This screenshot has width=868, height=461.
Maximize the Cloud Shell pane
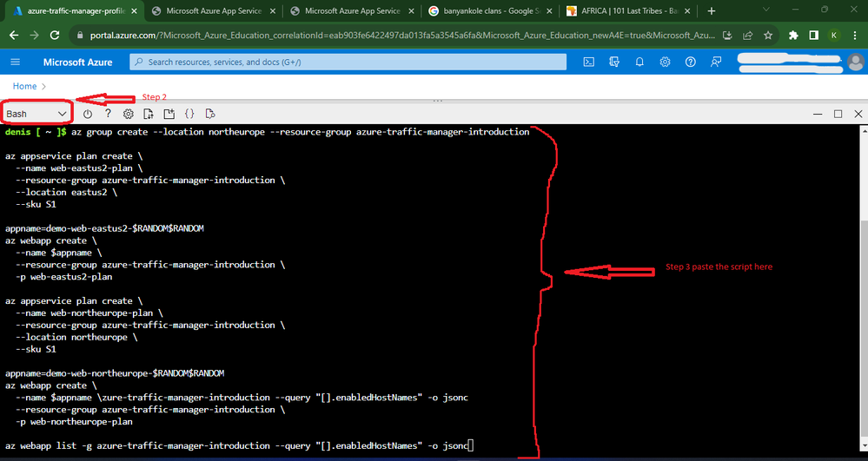coord(838,114)
